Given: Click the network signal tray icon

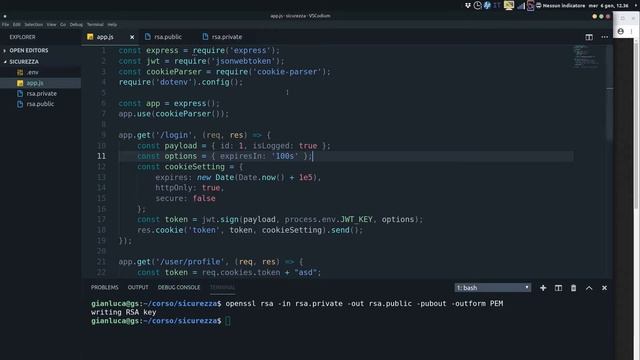Looking at the screenshot, I should (520, 6).
